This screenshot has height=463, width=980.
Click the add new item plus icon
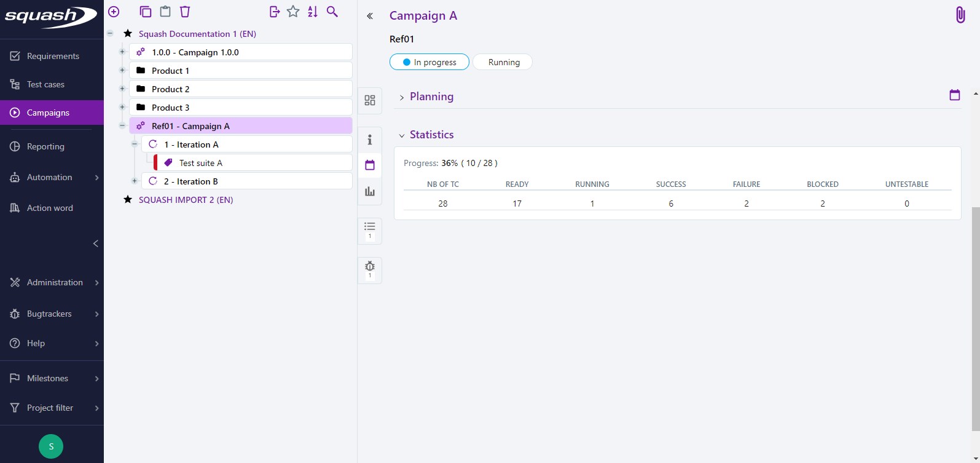114,12
